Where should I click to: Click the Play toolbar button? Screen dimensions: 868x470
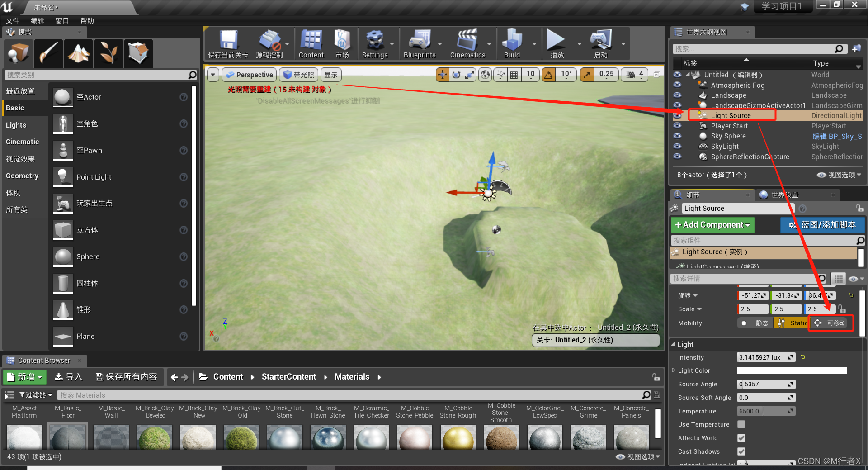pos(557,44)
